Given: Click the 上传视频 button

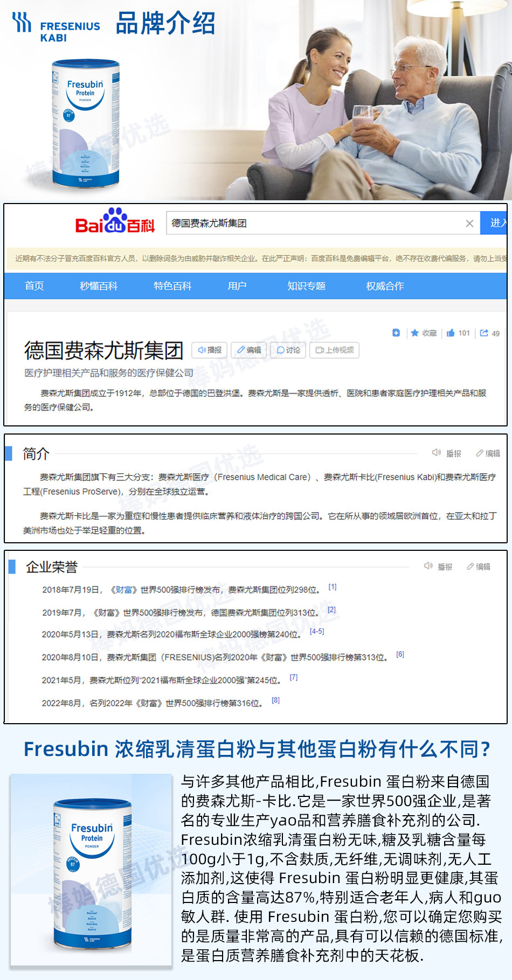Looking at the screenshot, I should [335, 350].
